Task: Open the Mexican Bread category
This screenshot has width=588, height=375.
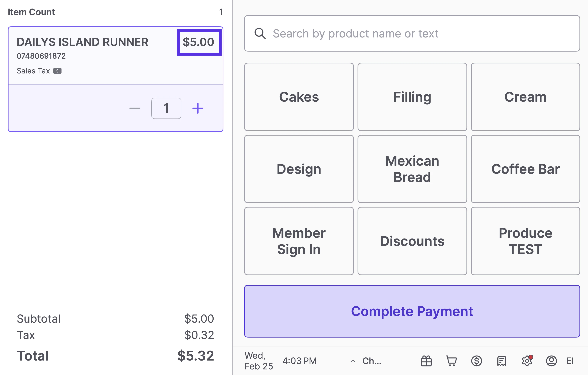Action: pyautogui.click(x=412, y=169)
